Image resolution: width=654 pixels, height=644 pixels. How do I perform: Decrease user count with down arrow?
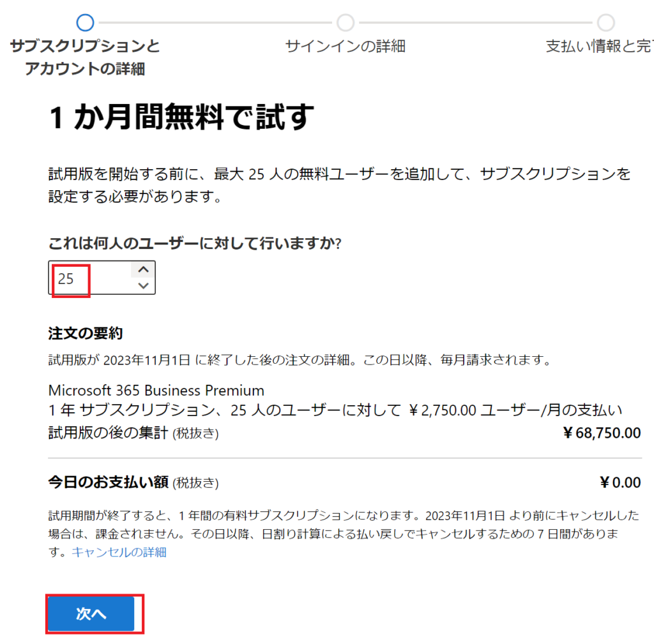pyautogui.click(x=144, y=285)
